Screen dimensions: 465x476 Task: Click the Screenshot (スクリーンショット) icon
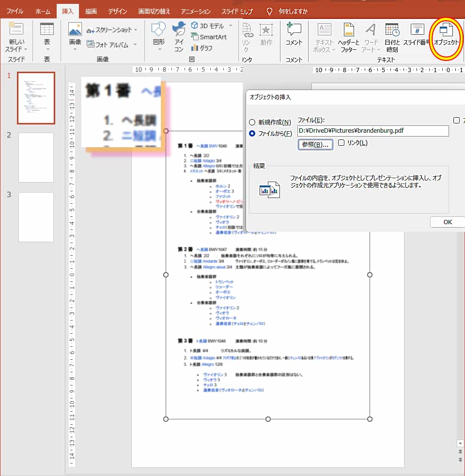90,30
